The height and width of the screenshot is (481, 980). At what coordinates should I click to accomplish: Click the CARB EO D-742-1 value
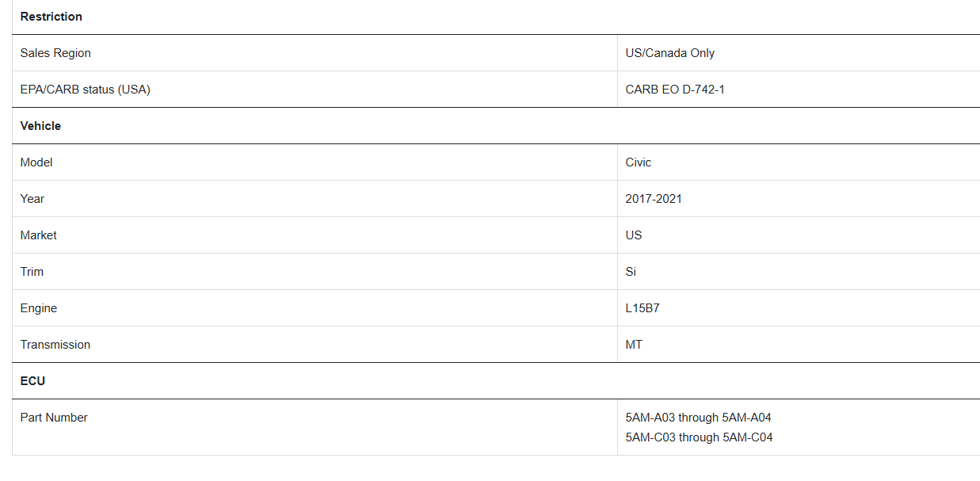pos(675,90)
